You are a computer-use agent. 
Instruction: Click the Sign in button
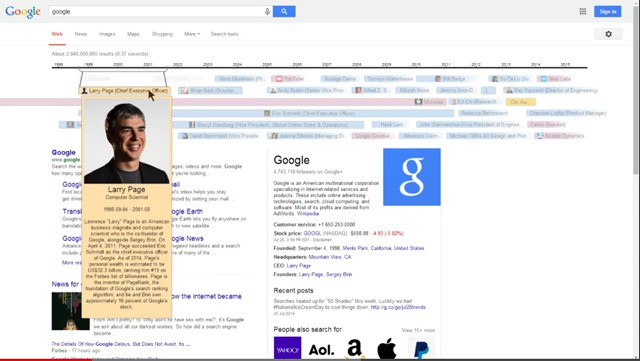pyautogui.click(x=608, y=11)
